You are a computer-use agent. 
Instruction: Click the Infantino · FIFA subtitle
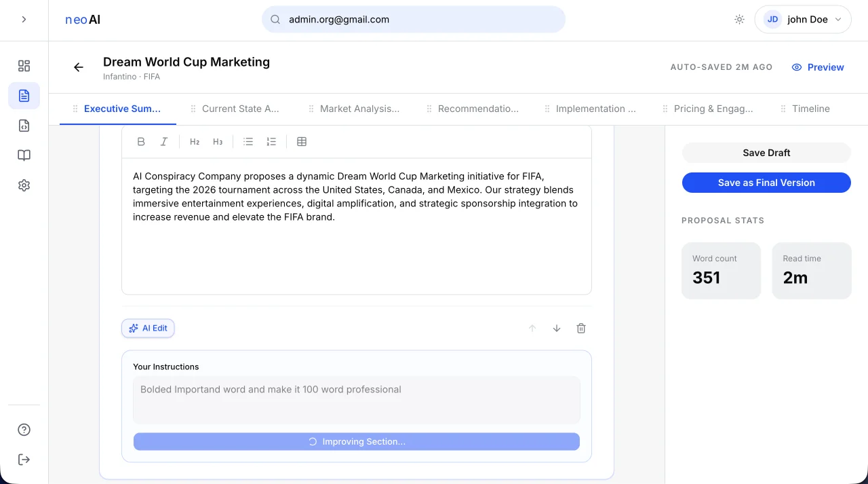click(132, 77)
